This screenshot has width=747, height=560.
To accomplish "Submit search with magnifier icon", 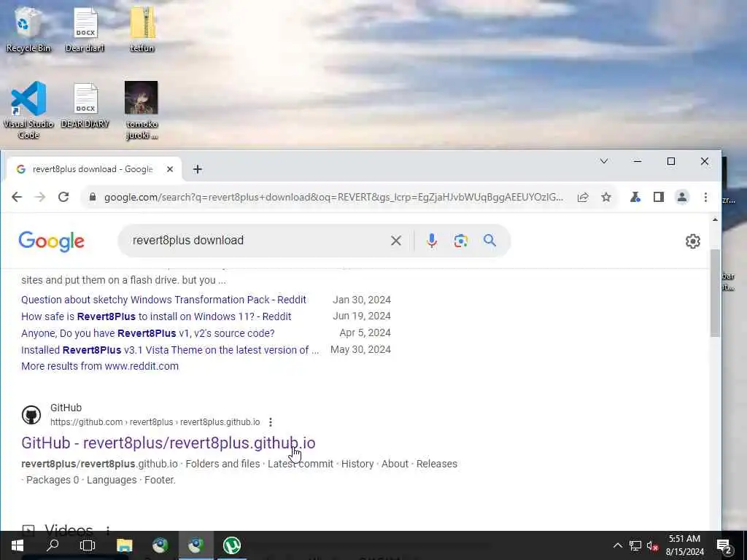I will click(489, 241).
